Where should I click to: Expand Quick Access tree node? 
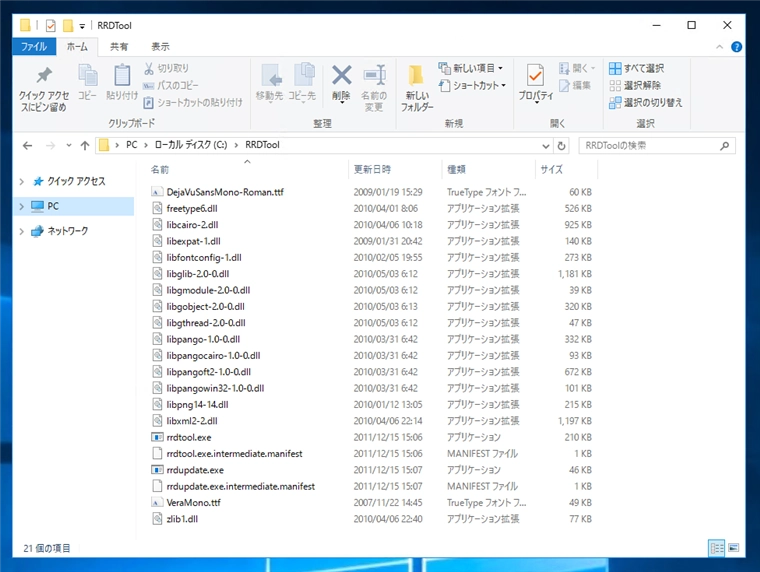(21, 181)
